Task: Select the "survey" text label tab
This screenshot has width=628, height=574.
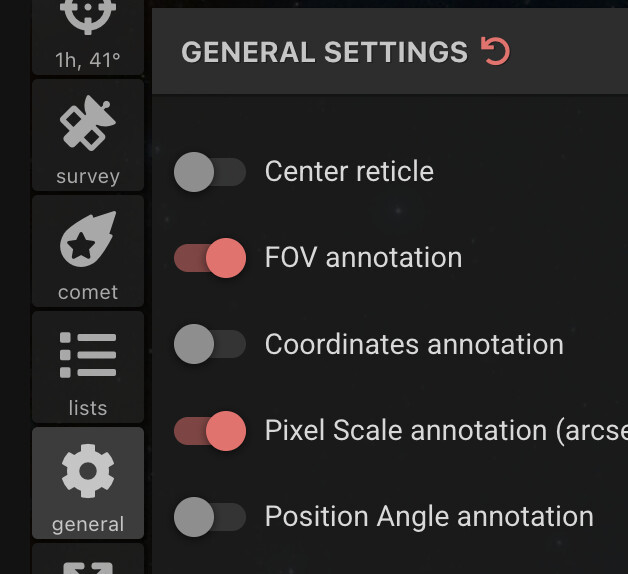Action: point(88,176)
